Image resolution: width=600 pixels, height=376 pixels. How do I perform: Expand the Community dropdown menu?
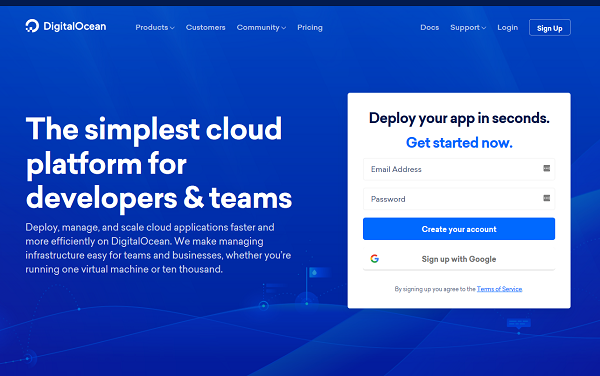(261, 28)
